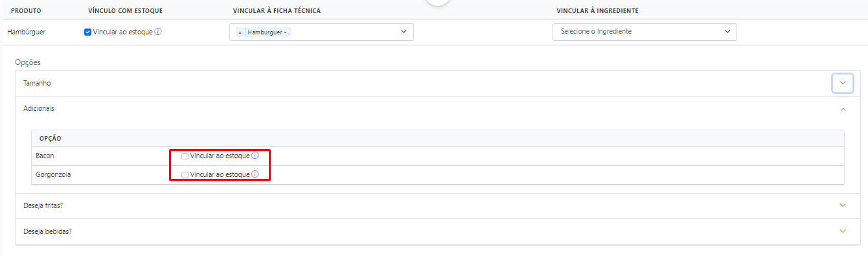Remove Hamburguer tag with the x icon
Image resolution: width=868 pixels, height=256 pixels.
240,32
